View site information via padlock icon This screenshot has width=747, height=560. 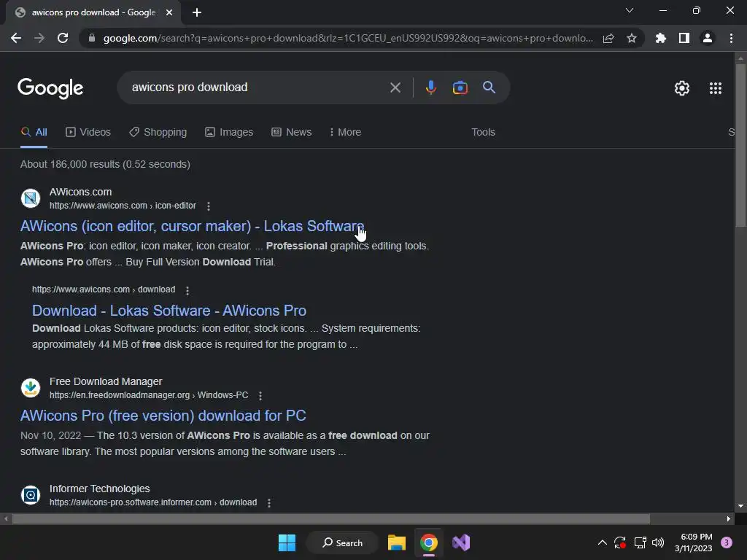92,38
